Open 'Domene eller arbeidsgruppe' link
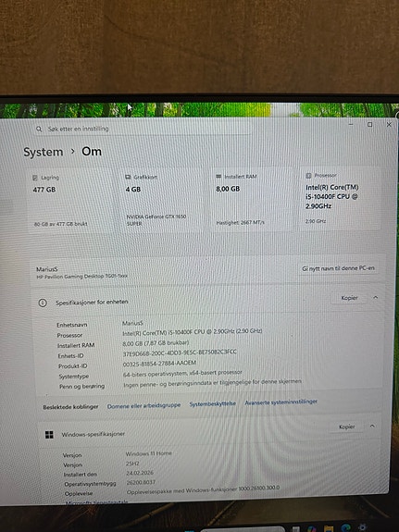This screenshot has height=532, width=399. (x=143, y=405)
